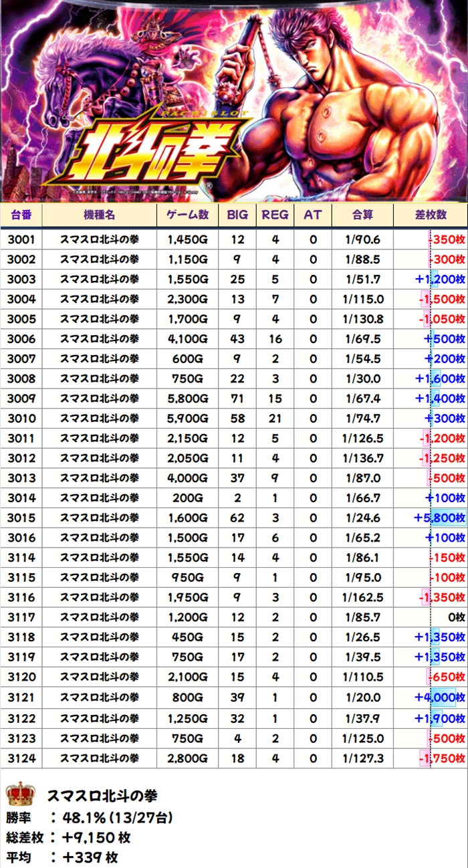The image size is (468, 868).
Task: Click the スマスロ北斗の拳 summary title
Action: (x=102, y=796)
